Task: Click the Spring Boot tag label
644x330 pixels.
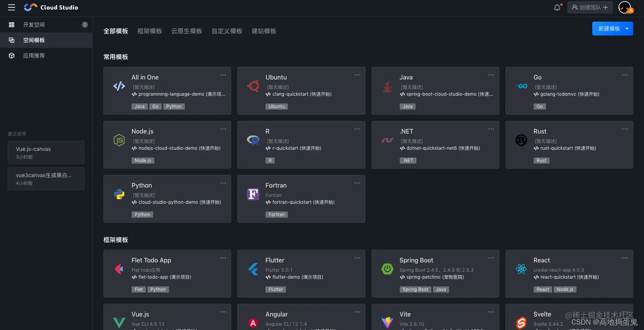Action: tap(415, 290)
